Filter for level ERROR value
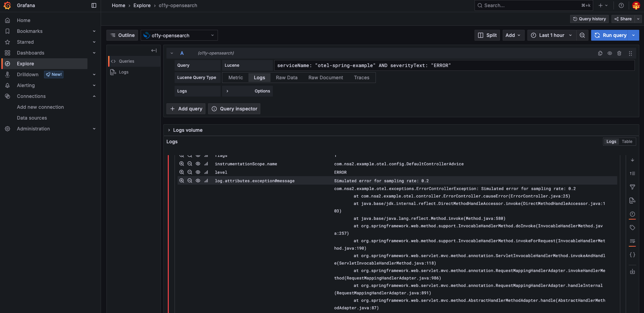 pyautogui.click(x=182, y=172)
